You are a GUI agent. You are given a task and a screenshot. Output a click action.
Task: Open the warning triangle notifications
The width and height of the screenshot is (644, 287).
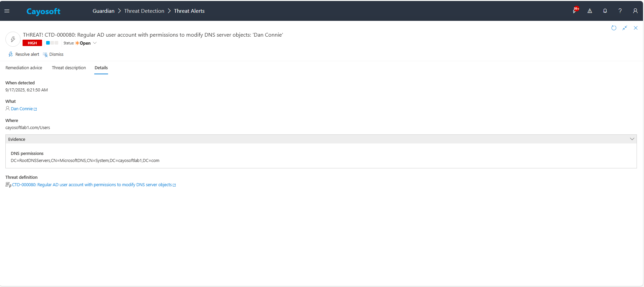[590, 11]
